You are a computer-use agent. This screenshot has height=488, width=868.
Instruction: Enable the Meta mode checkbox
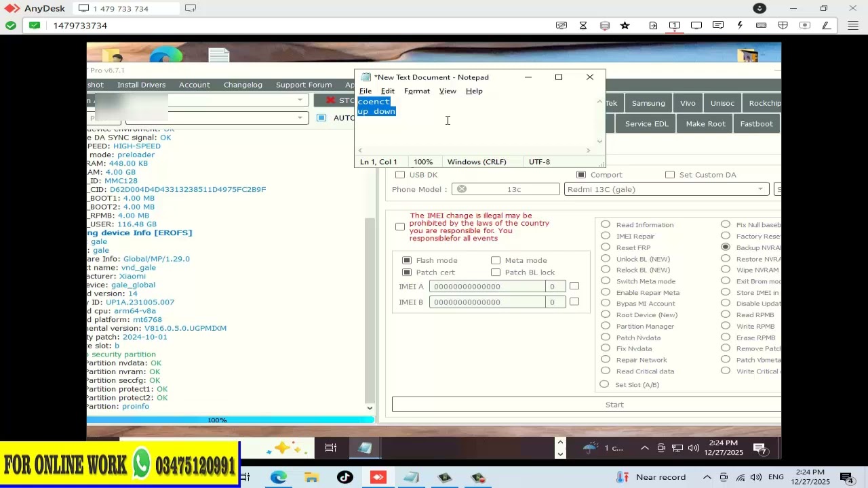496,260
